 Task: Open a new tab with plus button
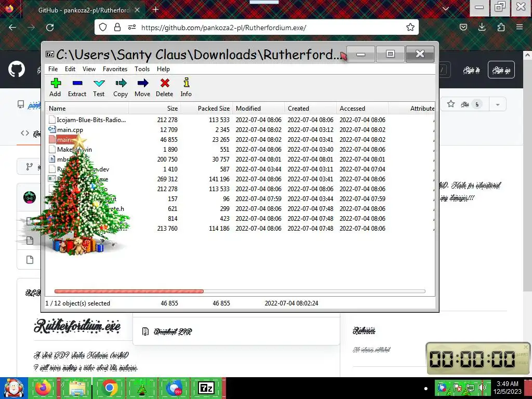pos(156,9)
